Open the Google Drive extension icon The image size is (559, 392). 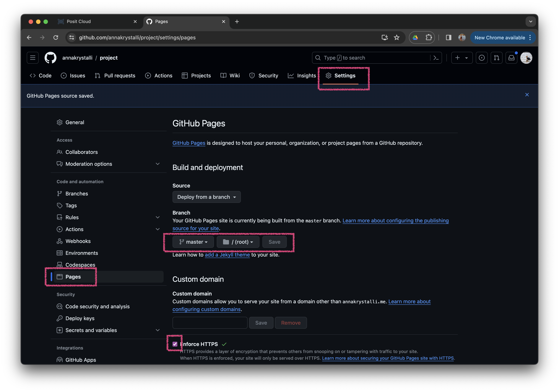coord(415,37)
